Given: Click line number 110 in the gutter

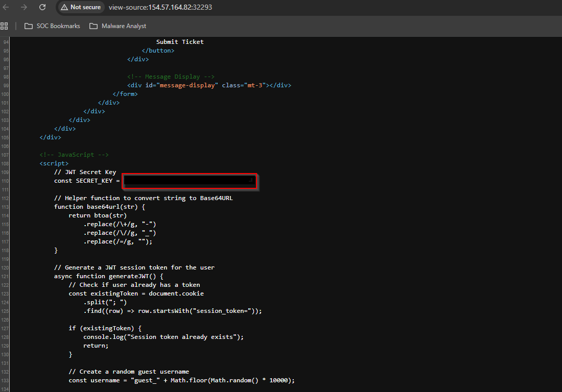Looking at the screenshot, I should pyautogui.click(x=5, y=181).
